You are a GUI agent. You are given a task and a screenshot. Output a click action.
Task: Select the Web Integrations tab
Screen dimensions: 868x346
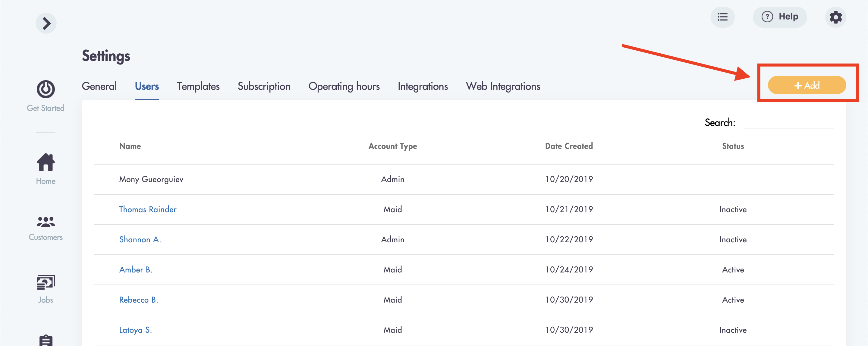pos(502,86)
